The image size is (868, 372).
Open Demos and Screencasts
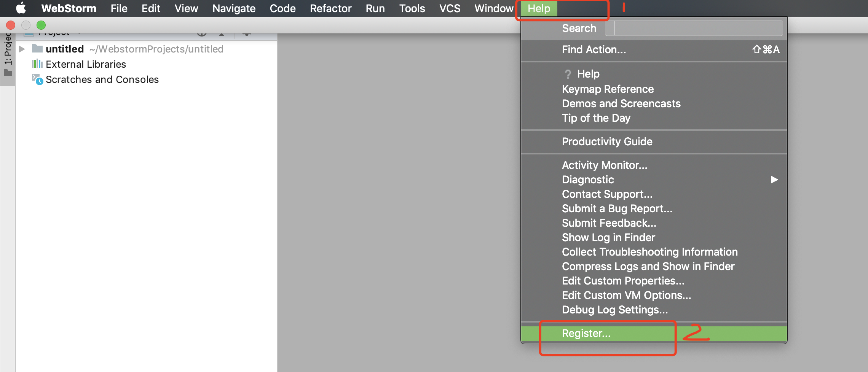654,103
